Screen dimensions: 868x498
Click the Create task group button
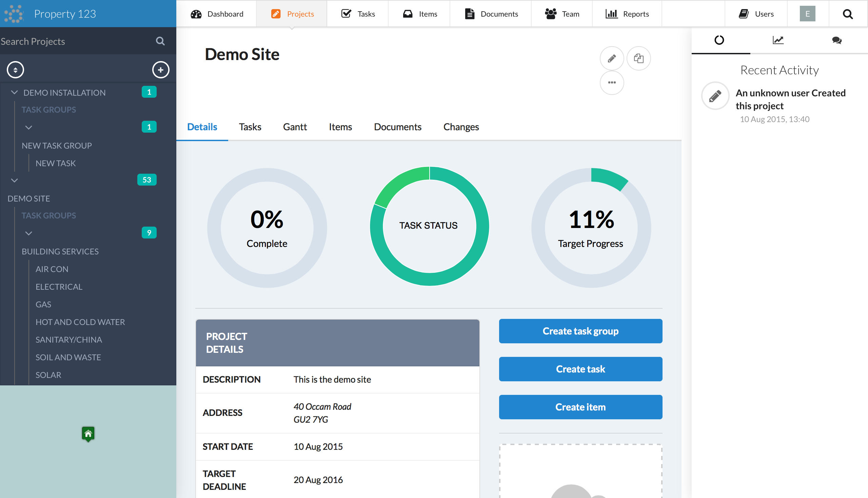click(580, 331)
